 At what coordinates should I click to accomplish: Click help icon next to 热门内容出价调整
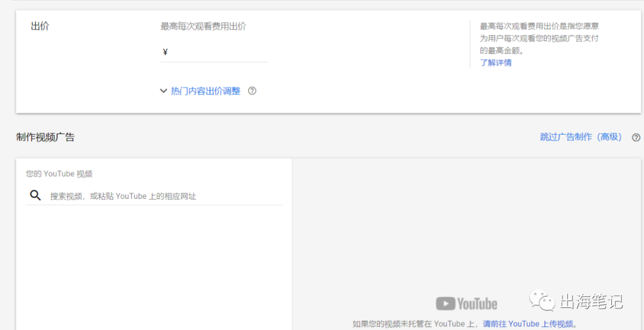[252, 91]
